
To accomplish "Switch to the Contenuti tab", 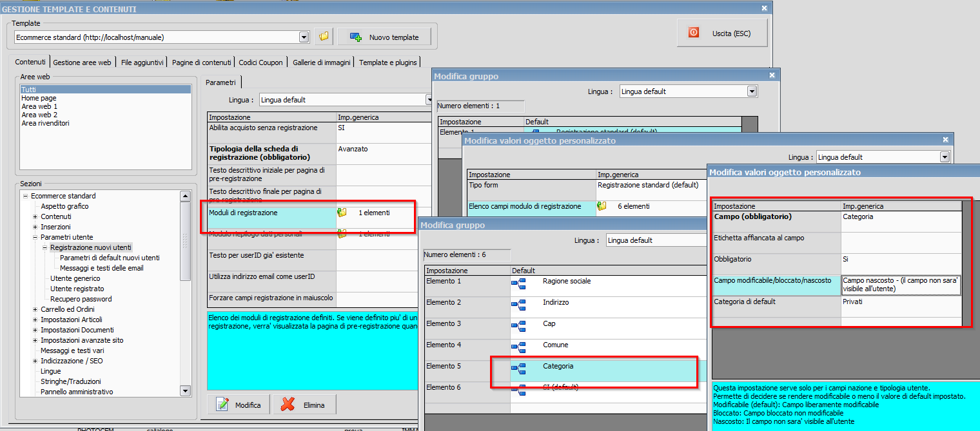I will click(x=30, y=62).
